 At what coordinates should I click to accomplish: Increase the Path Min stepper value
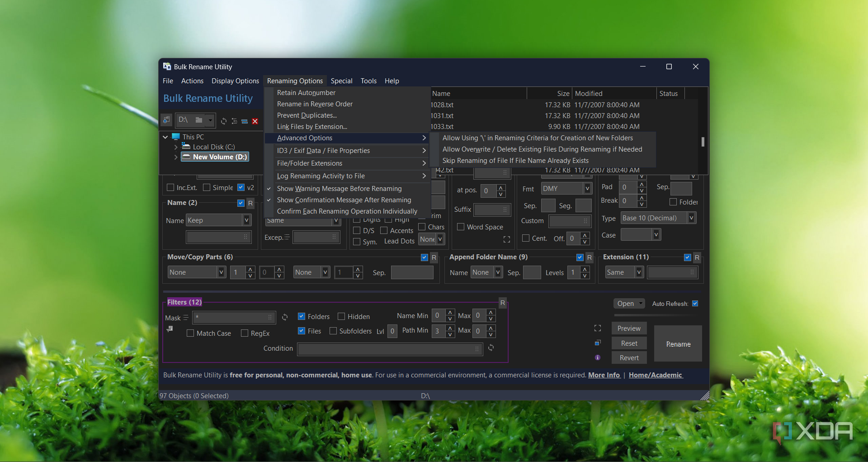(450, 327)
